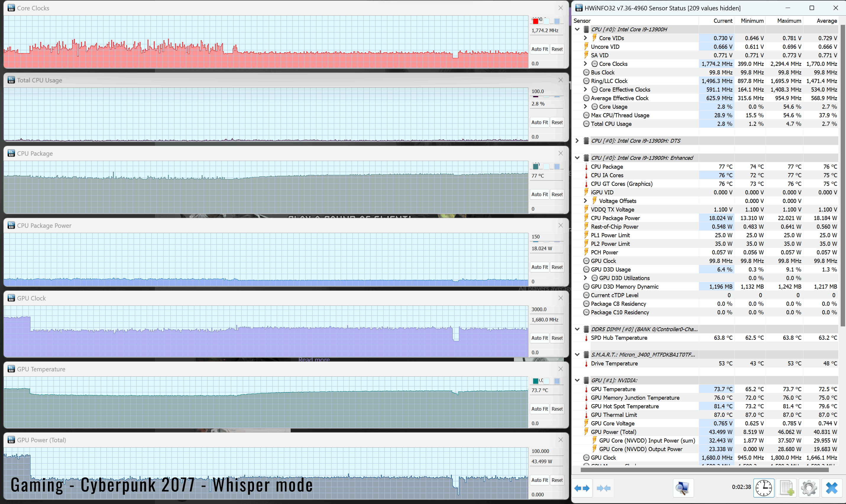The height and width of the screenshot is (504, 846).
Task: Click the Average column header
Action: click(821, 21)
